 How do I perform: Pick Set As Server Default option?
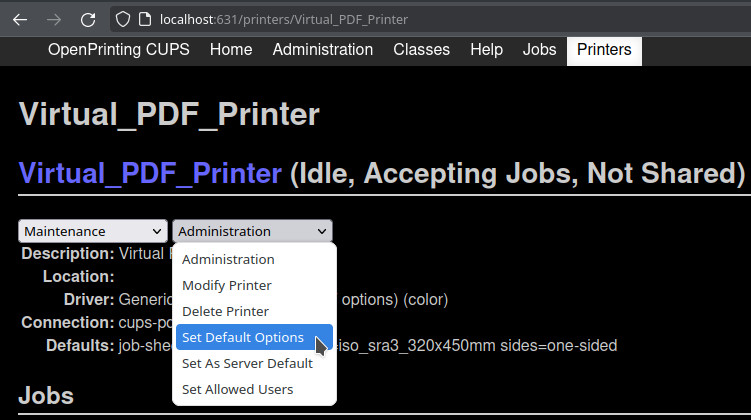coord(254,363)
